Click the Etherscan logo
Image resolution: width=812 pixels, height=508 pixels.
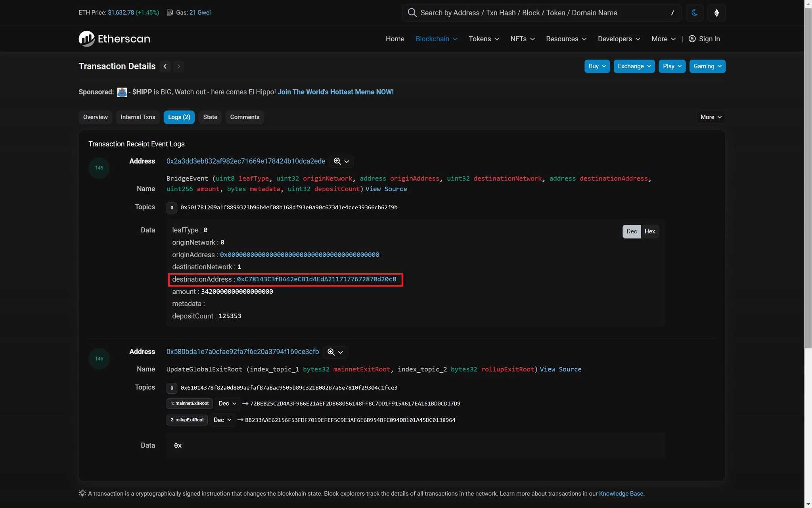114,39
